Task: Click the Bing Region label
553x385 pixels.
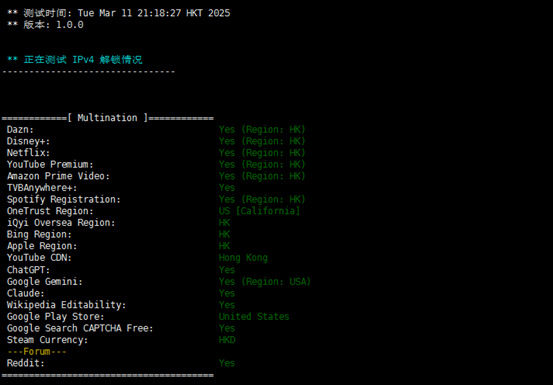Action: tap(39, 234)
